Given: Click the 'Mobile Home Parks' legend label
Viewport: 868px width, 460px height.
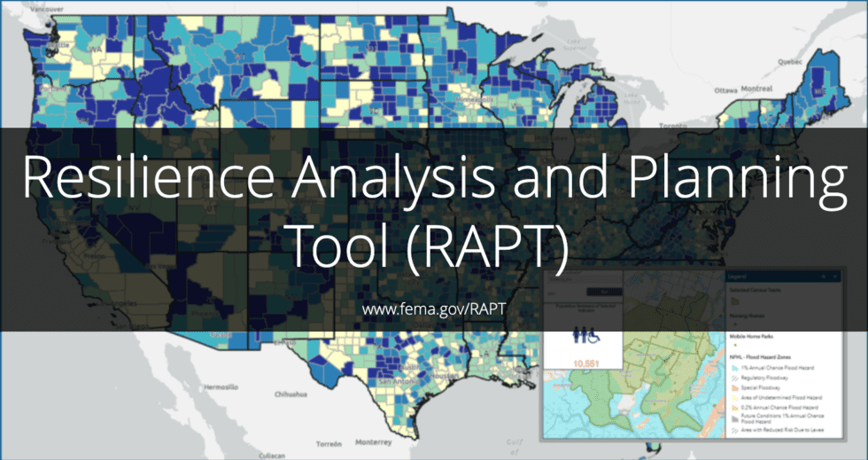Looking at the screenshot, I should click(x=751, y=337).
